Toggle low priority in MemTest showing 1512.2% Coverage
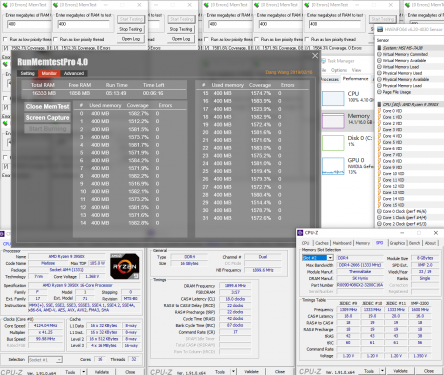Image resolution: width=444 pixels, height=375 pixels. coord(55,39)
